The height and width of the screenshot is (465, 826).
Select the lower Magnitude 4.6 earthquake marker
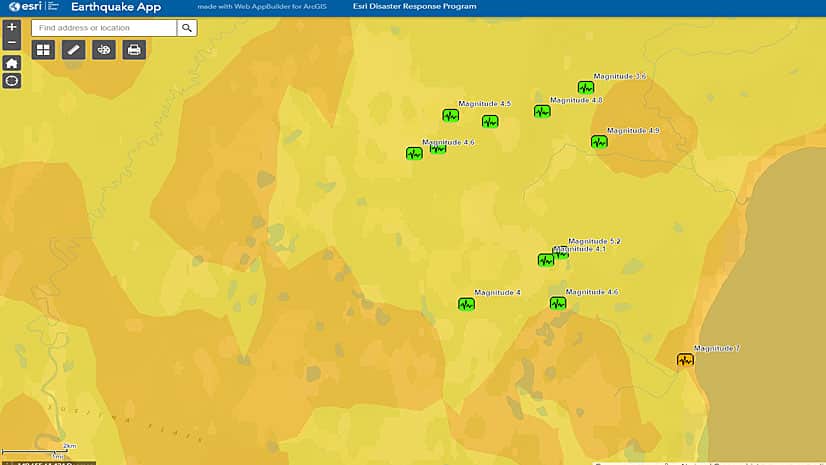(x=558, y=303)
